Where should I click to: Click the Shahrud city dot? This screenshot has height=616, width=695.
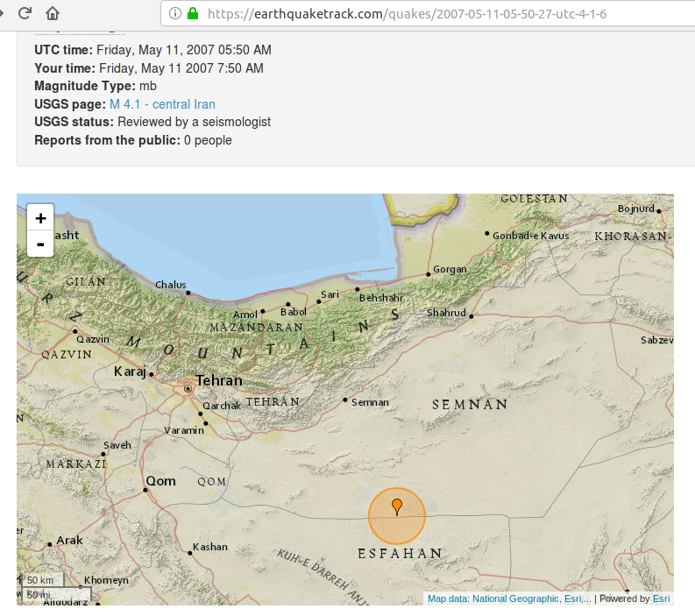471,315
